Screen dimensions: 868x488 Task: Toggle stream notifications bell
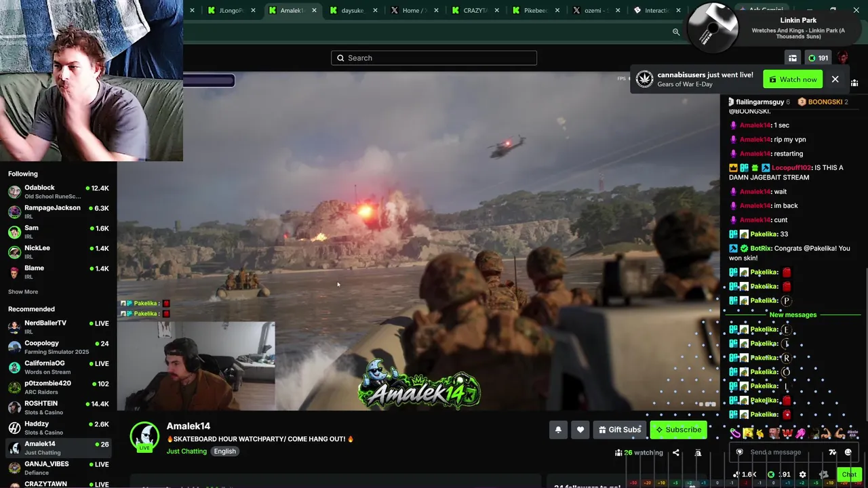(558, 430)
